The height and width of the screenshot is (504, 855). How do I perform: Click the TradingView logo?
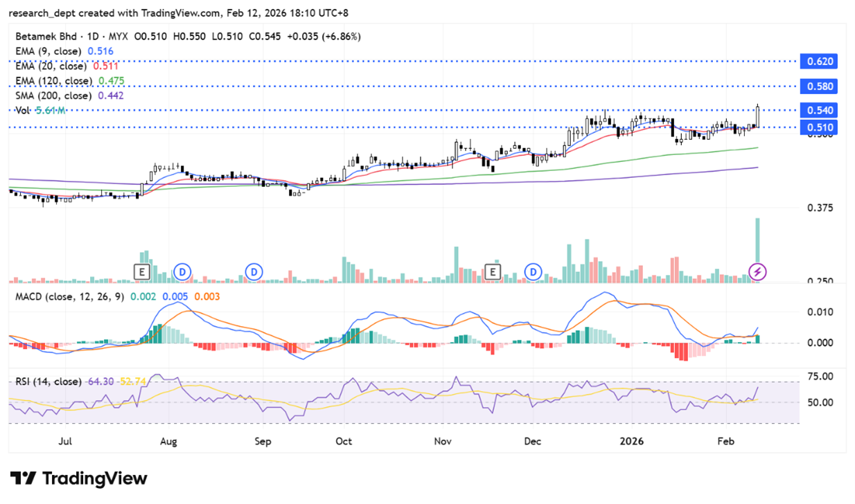[78, 478]
